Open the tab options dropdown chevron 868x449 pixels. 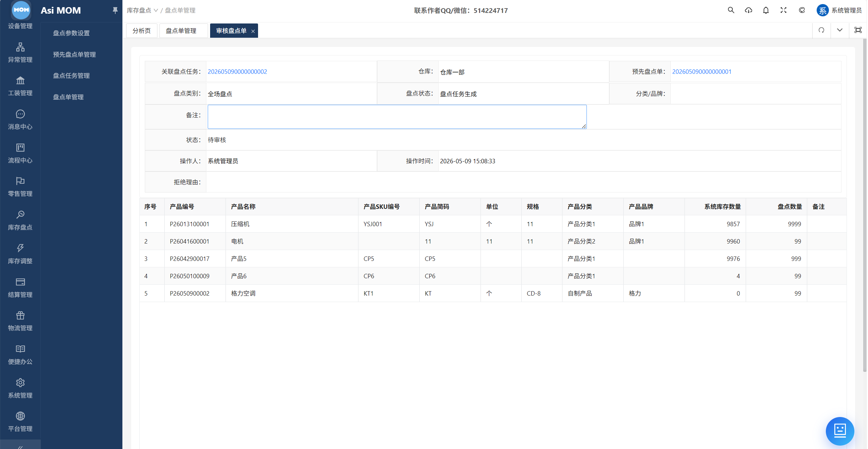tap(839, 30)
